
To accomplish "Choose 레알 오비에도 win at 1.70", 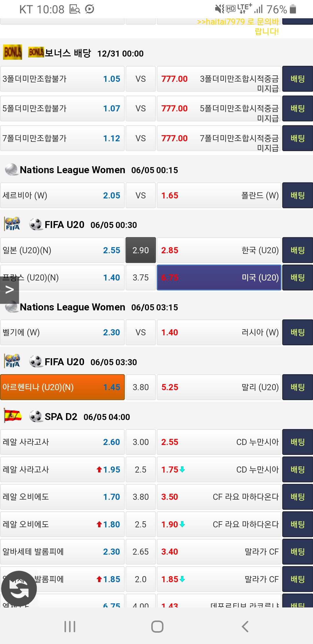I will [62, 497].
